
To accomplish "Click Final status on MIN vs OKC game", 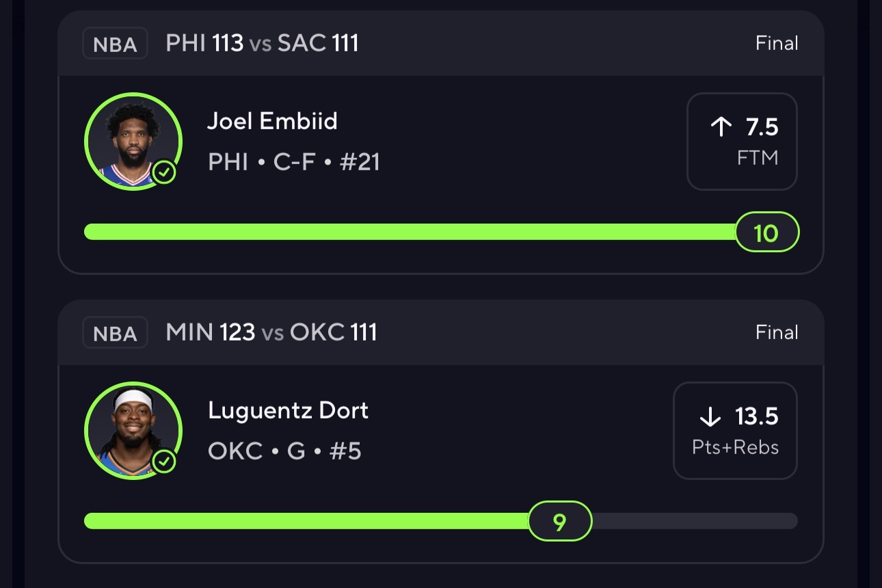I will (x=777, y=333).
